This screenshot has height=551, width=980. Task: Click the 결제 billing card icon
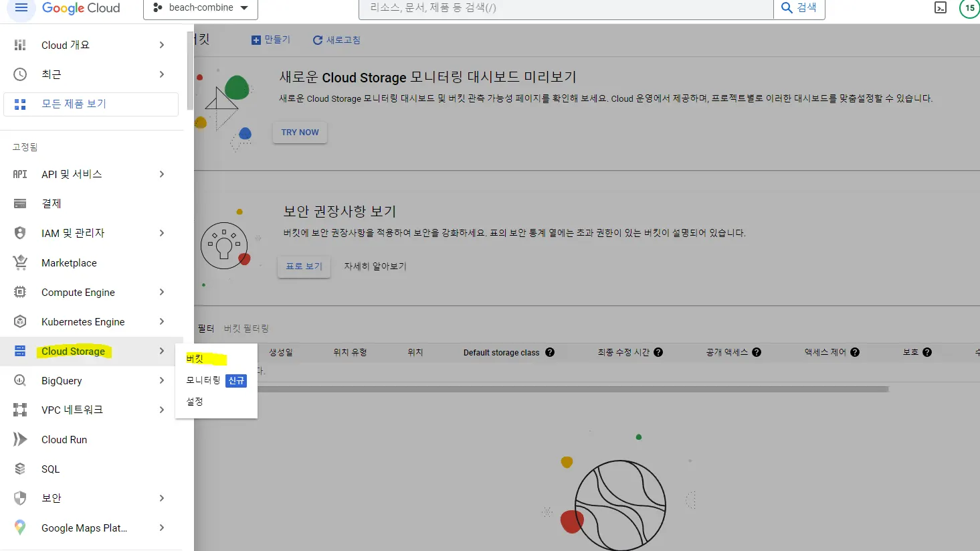[20, 204]
